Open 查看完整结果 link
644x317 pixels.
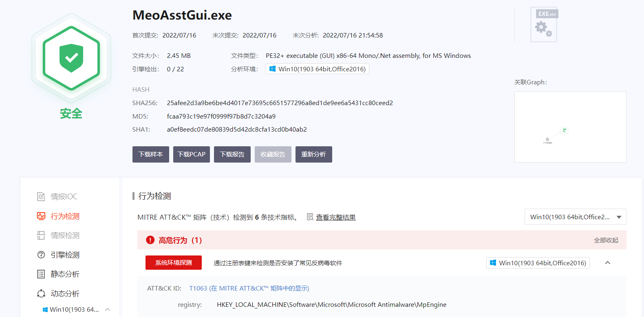(x=336, y=217)
